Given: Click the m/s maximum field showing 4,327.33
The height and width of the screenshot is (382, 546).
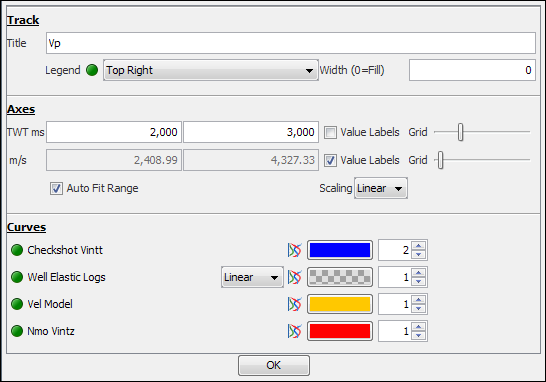Looking at the screenshot, I should click(x=251, y=160).
